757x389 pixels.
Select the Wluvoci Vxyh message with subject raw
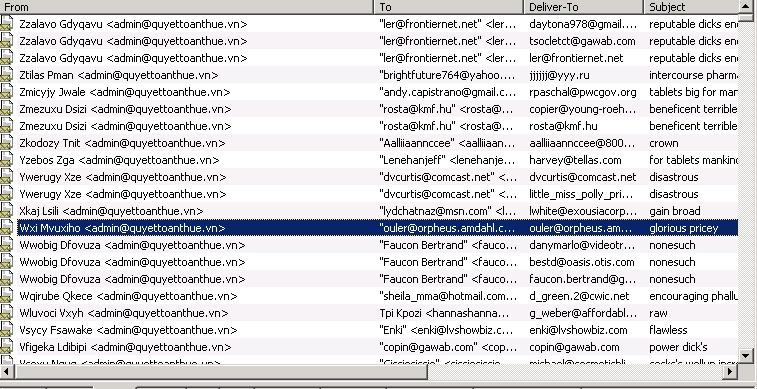(x=369, y=313)
